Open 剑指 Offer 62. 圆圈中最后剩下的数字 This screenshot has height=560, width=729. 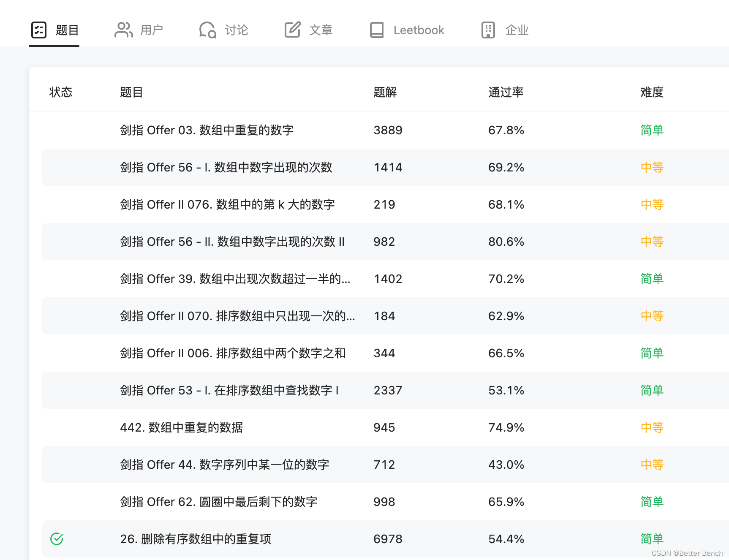coord(219,502)
